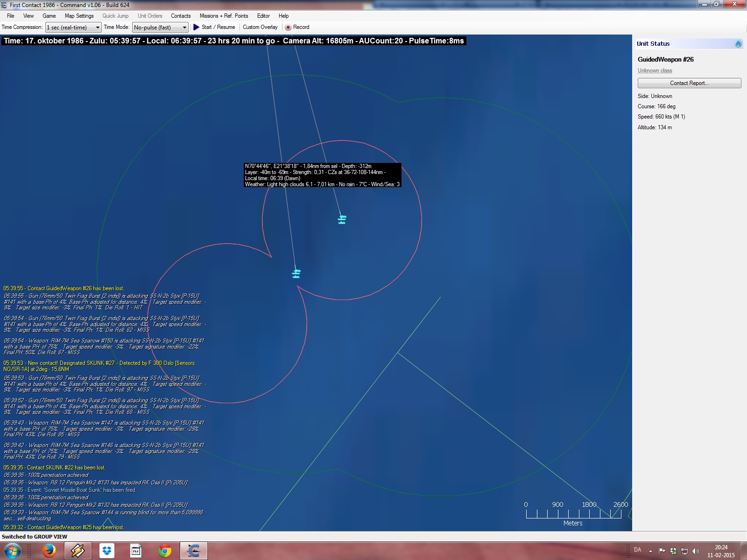Open the Help menu
The height and width of the screenshot is (560, 747).
coord(283,16)
